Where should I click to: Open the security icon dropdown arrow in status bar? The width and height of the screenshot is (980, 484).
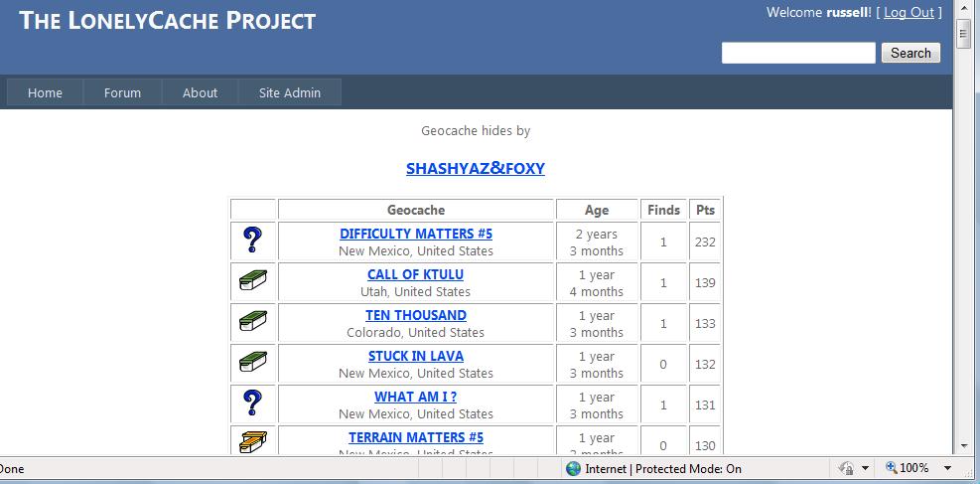[865, 468]
